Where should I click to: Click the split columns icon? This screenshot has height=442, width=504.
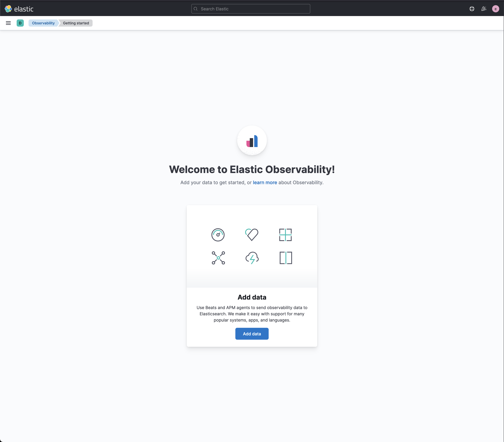pos(286,258)
